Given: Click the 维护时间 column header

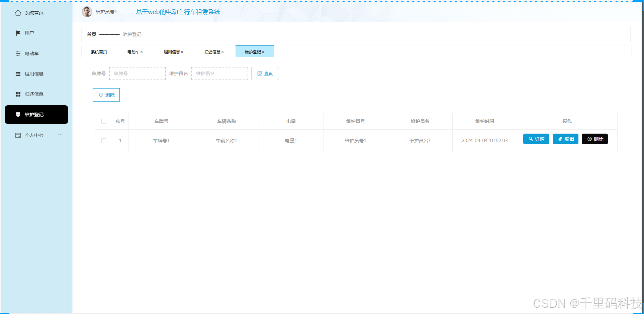Looking at the screenshot, I should pyautogui.click(x=485, y=121).
